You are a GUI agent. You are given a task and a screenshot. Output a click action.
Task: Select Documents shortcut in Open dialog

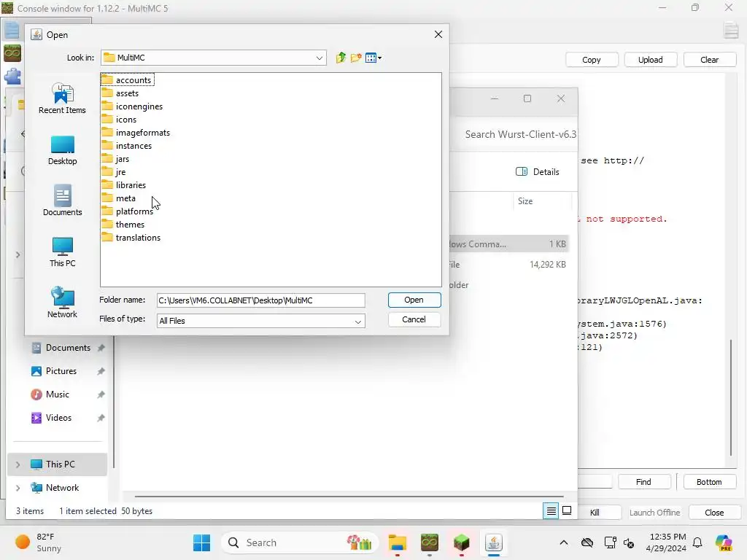click(x=63, y=201)
